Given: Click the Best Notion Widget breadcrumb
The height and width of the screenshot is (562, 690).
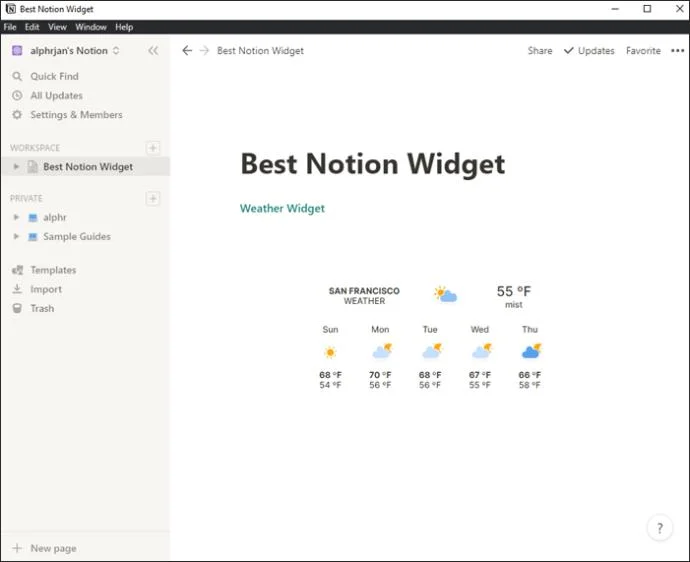Looking at the screenshot, I should [x=260, y=51].
